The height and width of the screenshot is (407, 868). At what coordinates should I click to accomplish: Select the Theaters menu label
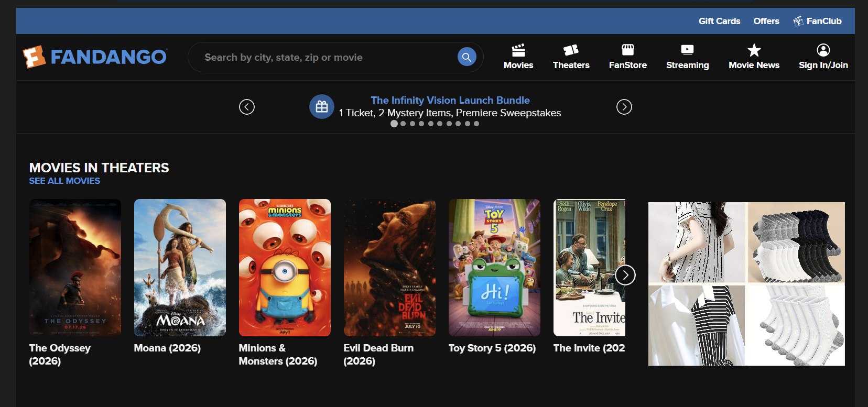point(571,65)
